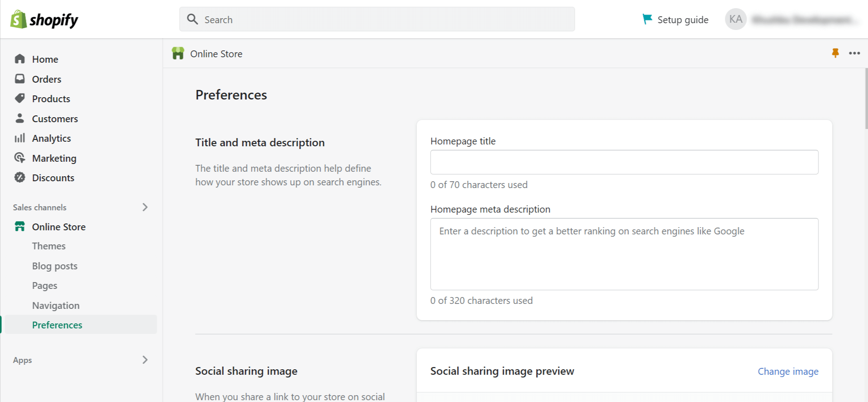Click '0 of 320 characters used' text
Viewport: 868px width, 402px height.
coord(482,300)
